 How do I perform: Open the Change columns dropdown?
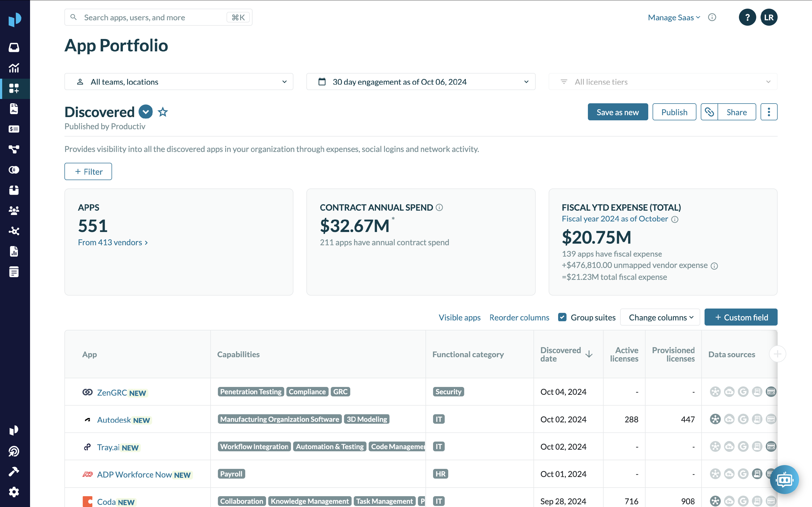(660, 317)
